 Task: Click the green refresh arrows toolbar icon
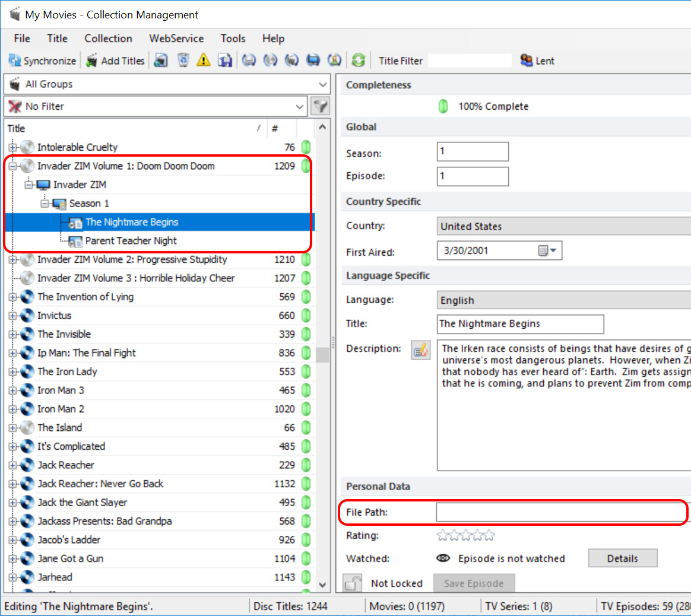click(x=359, y=61)
